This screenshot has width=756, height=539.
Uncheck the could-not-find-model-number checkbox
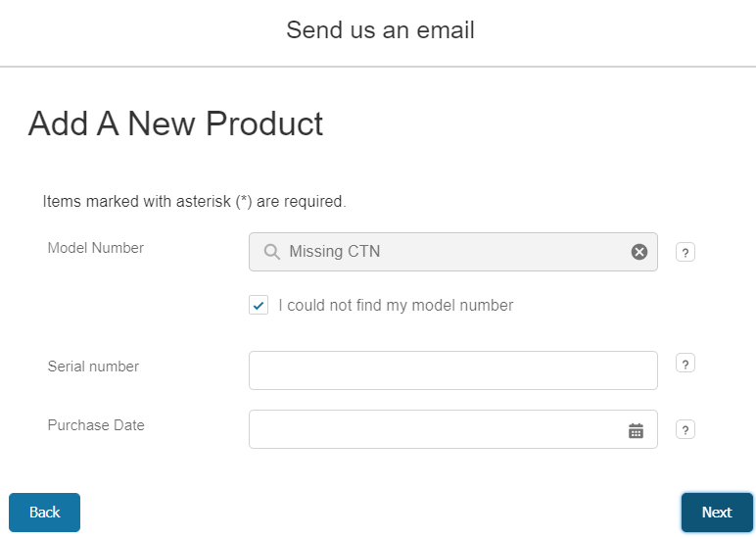[x=259, y=306]
